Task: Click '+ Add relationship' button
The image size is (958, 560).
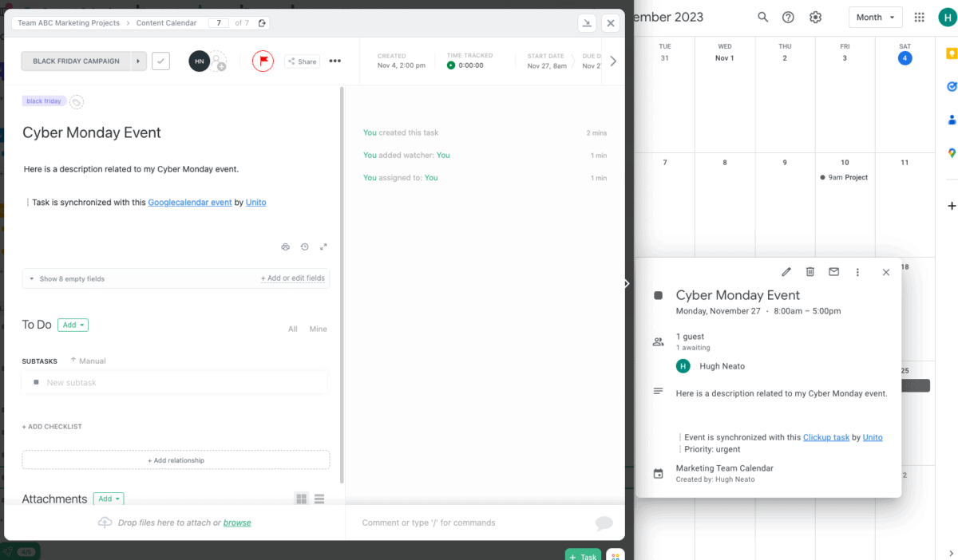Action: [x=176, y=460]
